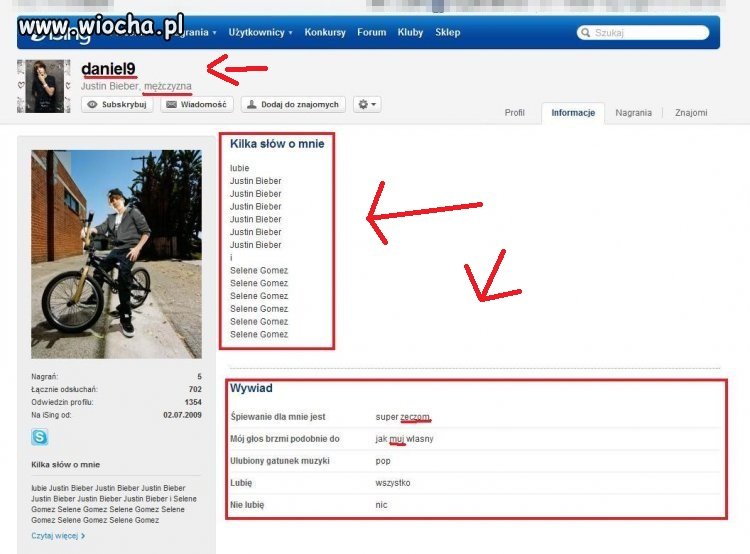Image resolution: width=750 pixels, height=554 pixels.
Task: Click the envelope icon on Wiadomość button
Action: point(171,104)
